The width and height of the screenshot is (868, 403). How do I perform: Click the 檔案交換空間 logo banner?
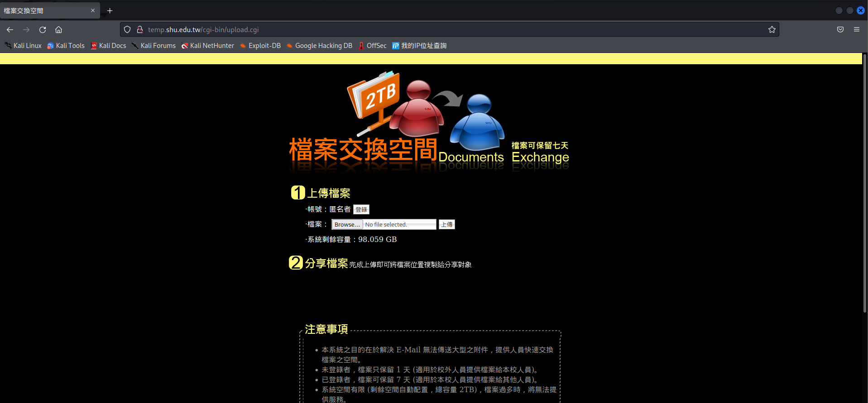(429, 121)
